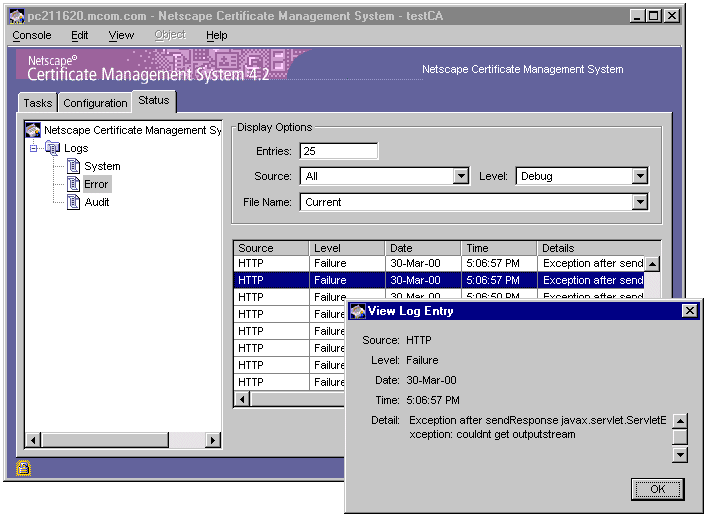
Task: Click the Detail text scroll up arrow
Action: pyautogui.click(x=680, y=421)
